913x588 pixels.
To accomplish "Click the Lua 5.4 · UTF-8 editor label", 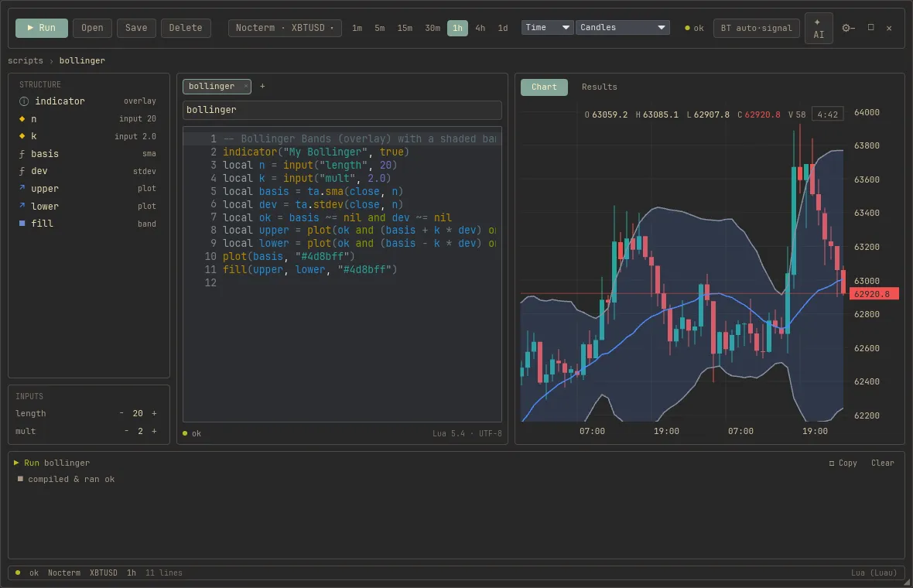I will coord(467,434).
